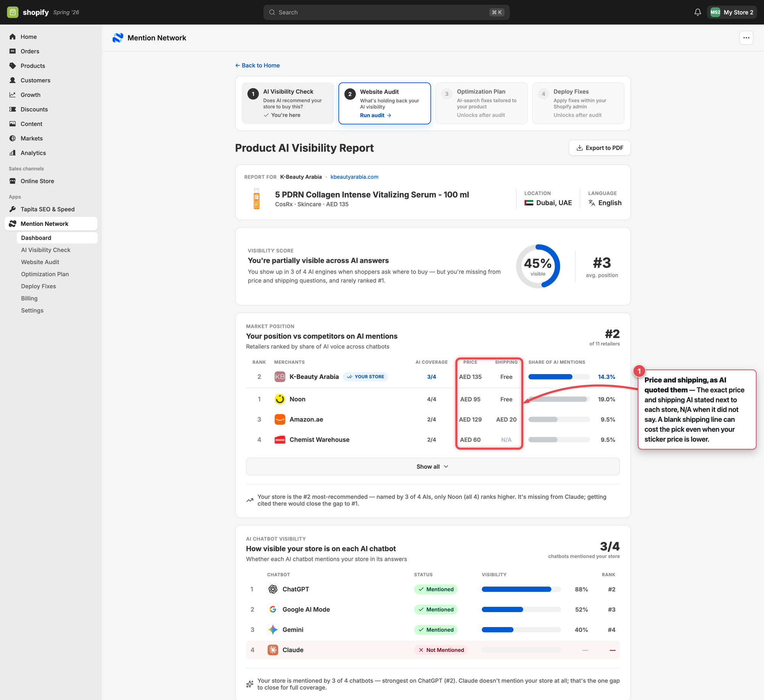Click the Gemini chatbot icon

coord(273,630)
